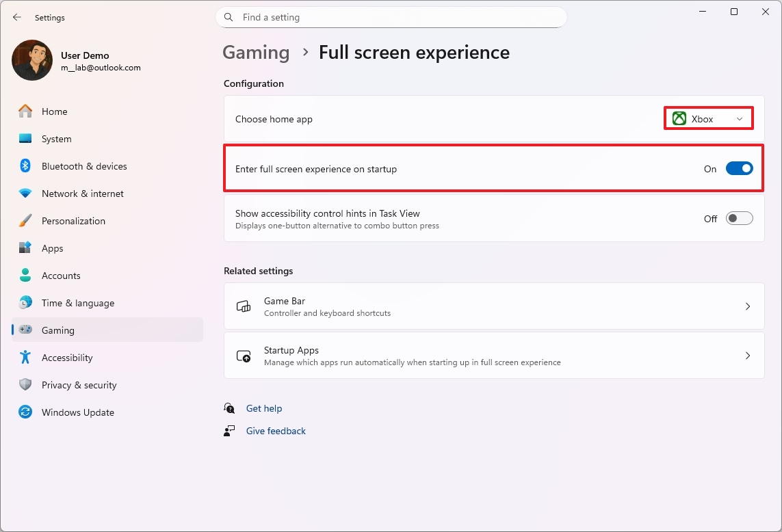Disable full screen experience on startup

739,168
